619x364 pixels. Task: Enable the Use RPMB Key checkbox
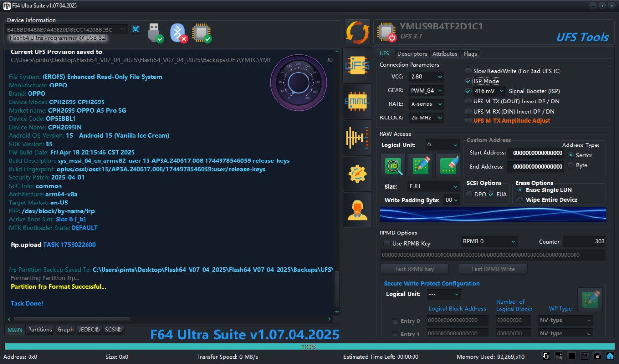click(x=387, y=243)
